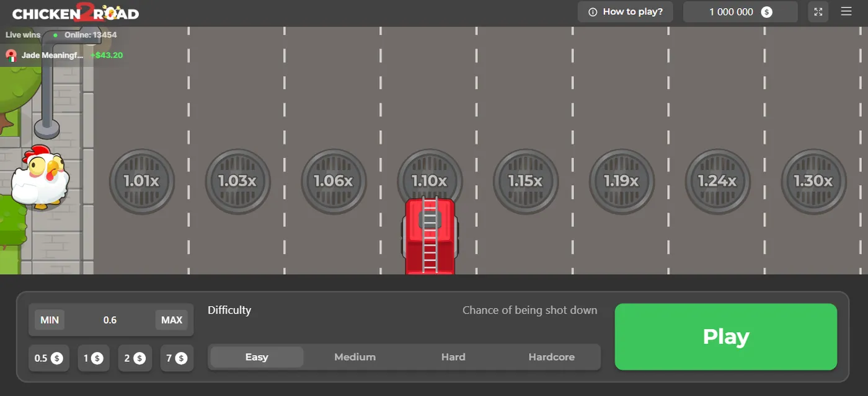Image resolution: width=868 pixels, height=396 pixels.
Task: Click the Chicken Road 2 logo
Action: [76, 13]
